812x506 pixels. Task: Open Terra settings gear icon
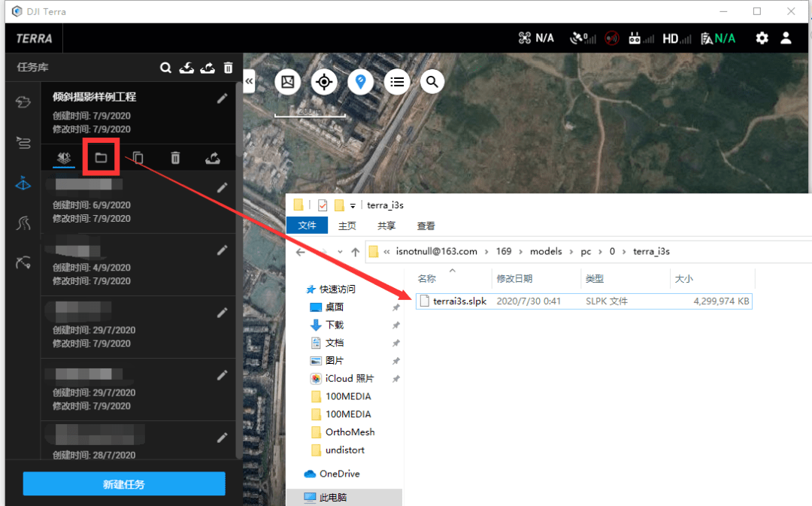pyautogui.click(x=762, y=38)
